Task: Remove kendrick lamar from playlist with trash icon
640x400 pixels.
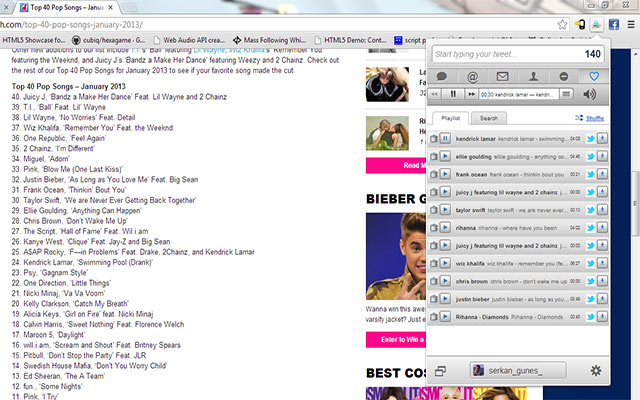Action: click(x=433, y=139)
